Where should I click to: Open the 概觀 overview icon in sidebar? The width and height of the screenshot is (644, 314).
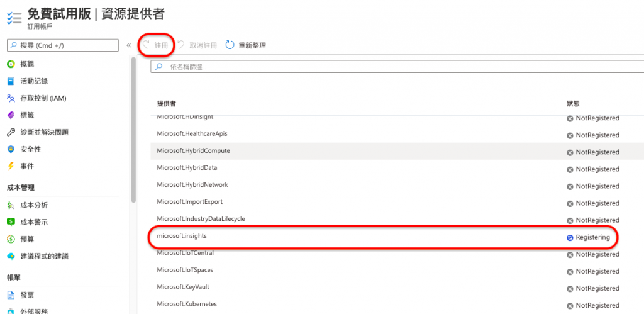click(x=11, y=64)
